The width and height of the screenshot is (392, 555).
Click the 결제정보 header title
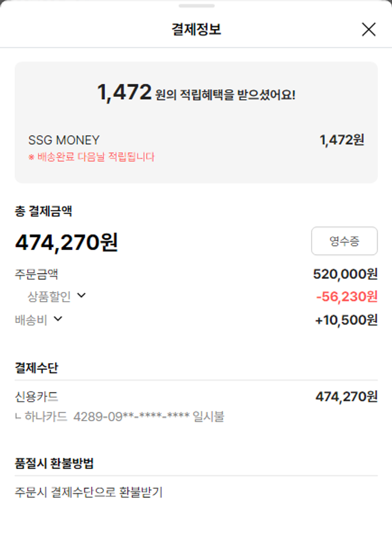click(x=196, y=30)
